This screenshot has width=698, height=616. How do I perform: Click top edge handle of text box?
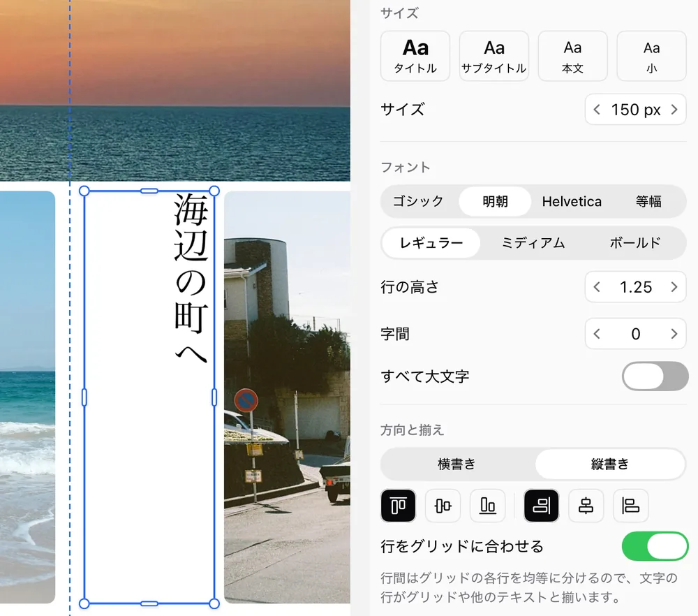point(149,191)
